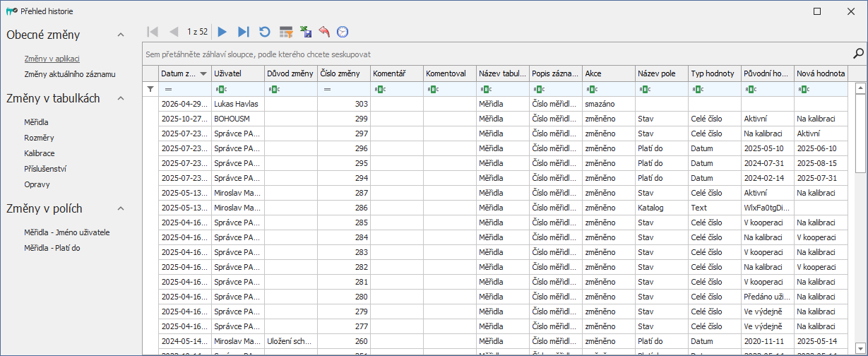Sort by Číslo změny column header

[344, 73]
